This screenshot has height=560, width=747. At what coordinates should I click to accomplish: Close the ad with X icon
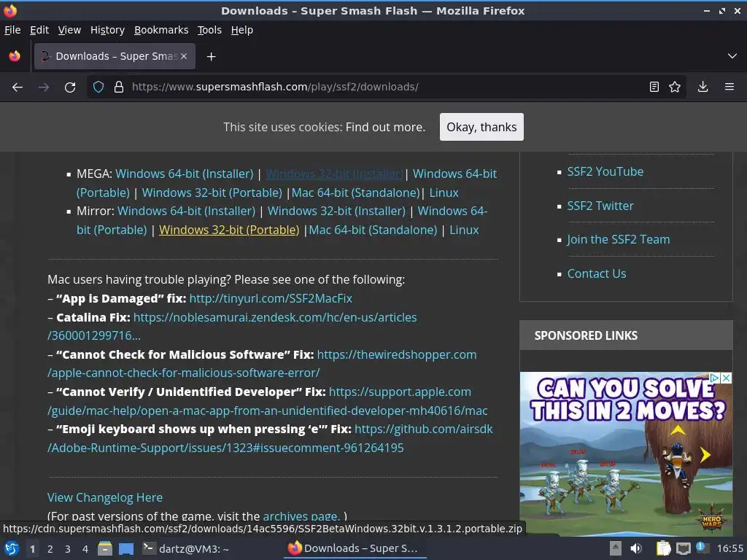tap(726, 378)
